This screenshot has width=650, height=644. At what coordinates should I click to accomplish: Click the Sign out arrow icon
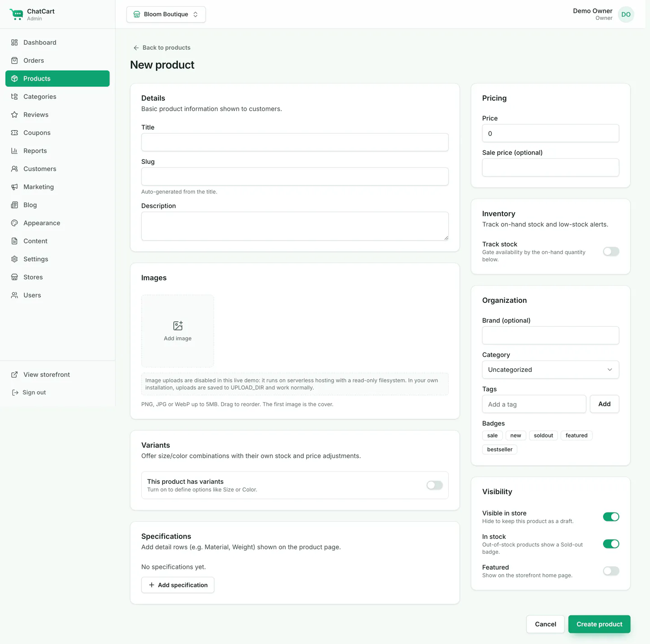click(15, 393)
